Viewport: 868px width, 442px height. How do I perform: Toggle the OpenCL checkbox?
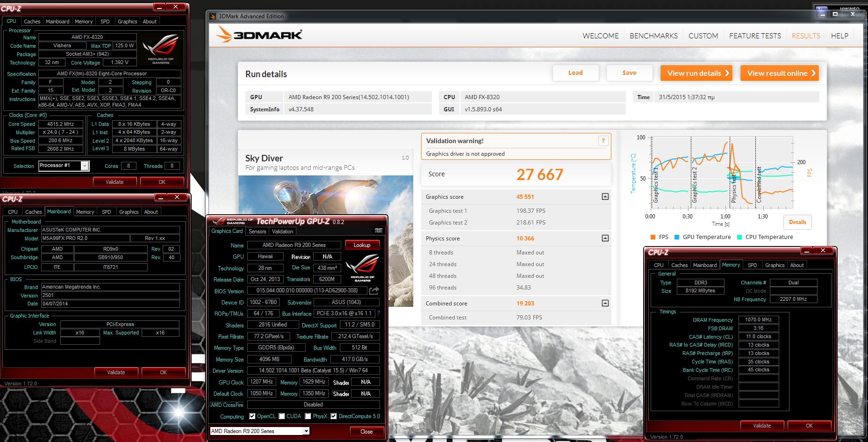pyautogui.click(x=252, y=416)
